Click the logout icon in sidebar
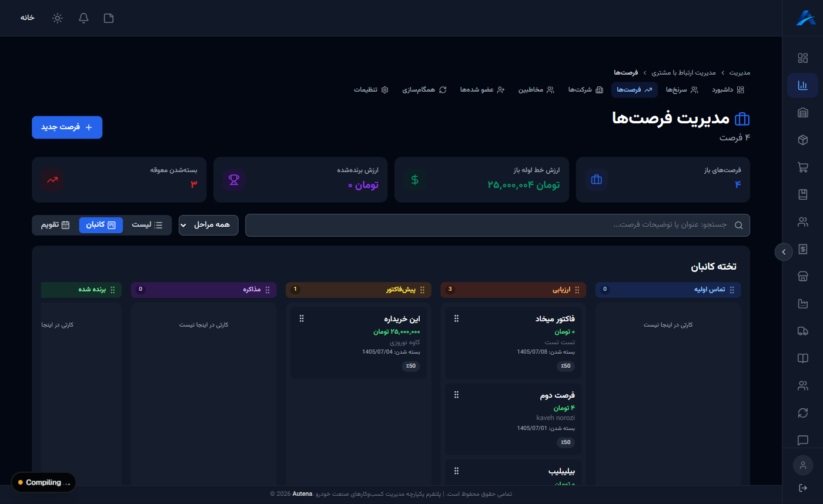Viewport: 823px width, 504px height. point(802,488)
